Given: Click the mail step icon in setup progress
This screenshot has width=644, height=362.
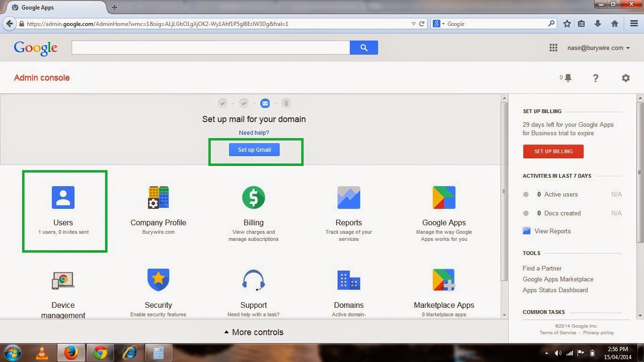Looking at the screenshot, I should [x=265, y=103].
